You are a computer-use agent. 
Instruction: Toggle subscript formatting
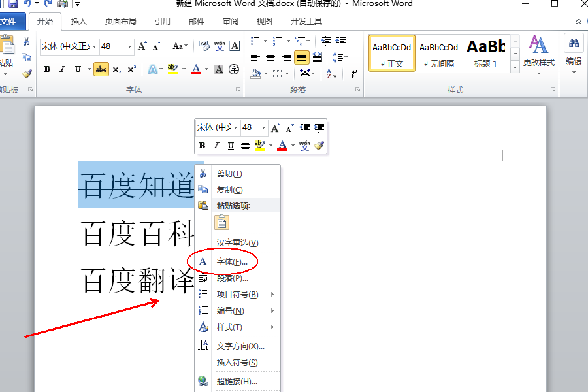(x=117, y=70)
